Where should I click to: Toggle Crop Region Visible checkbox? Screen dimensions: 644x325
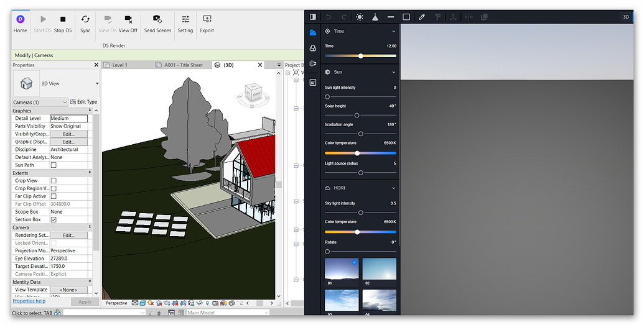(54, 188)
